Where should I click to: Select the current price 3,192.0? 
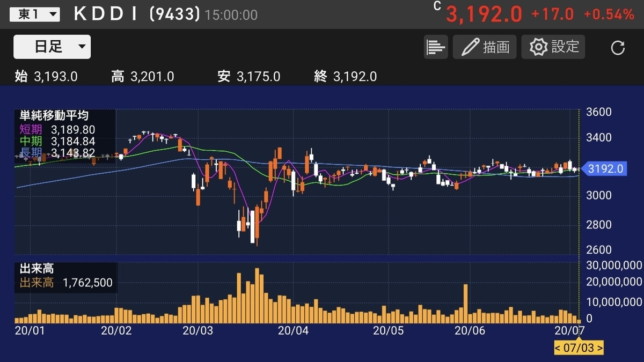(x=484, y=14)
